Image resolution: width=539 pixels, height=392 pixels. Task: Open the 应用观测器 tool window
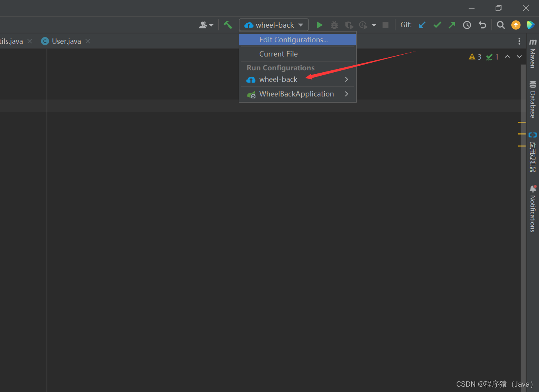(533, 152)
